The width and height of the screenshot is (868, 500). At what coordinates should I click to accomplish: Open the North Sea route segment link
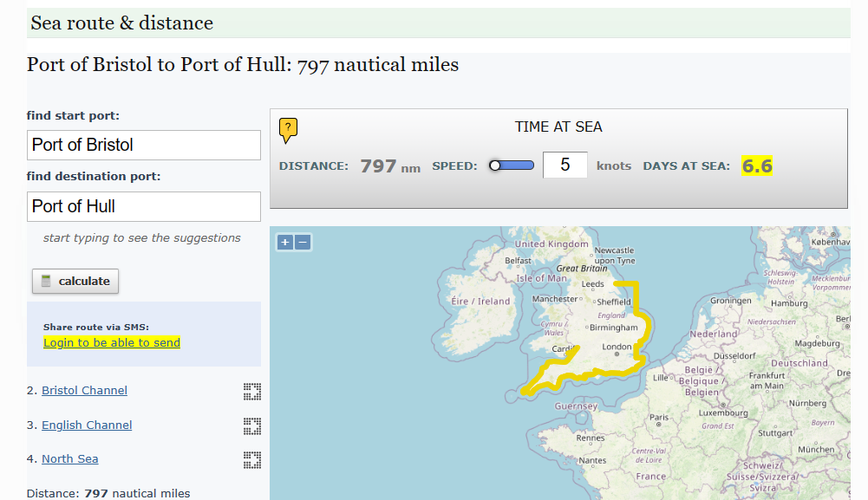pyautogui.click(x=69, y=458)
